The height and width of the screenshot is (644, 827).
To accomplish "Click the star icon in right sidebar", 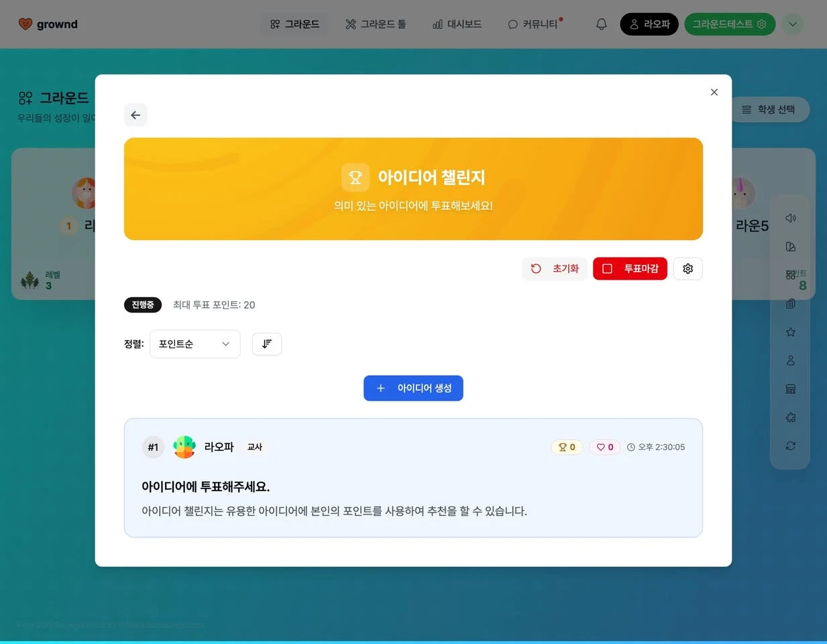I will coord(790,332).
